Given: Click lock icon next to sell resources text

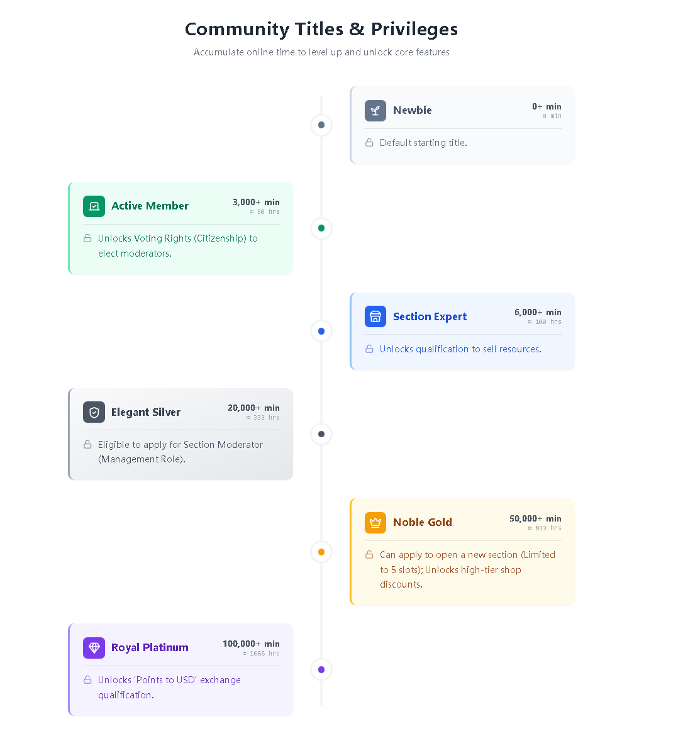Looking at the screenshot, I should 369,349.
